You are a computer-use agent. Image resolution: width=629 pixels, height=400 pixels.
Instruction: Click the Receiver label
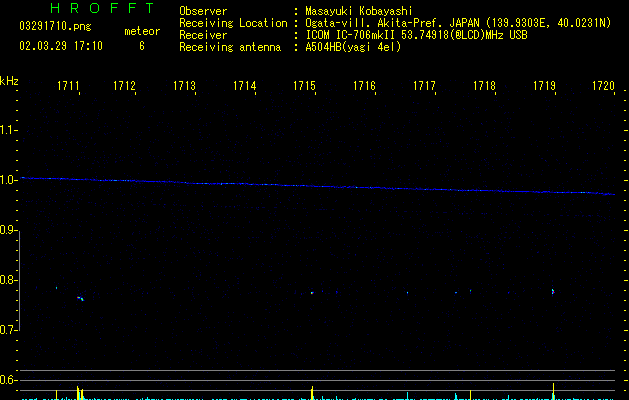[x=203, y=35]
